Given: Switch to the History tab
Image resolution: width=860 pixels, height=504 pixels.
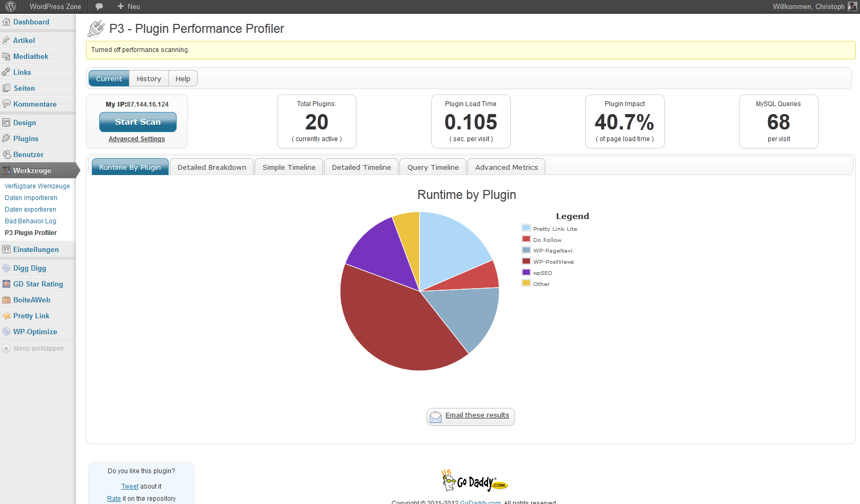Looking at the screenshot, I should (149, 79).
